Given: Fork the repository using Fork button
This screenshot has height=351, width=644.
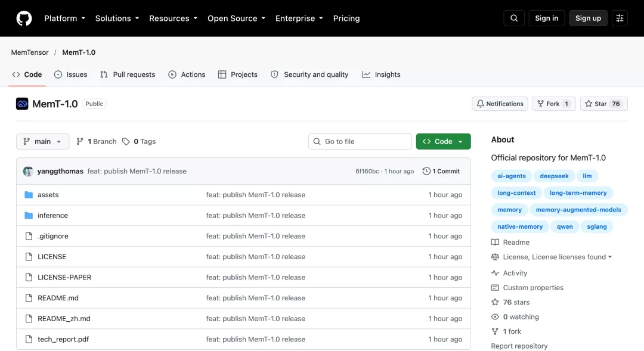Looking at the screenshot, I should (x=553, y=104).
